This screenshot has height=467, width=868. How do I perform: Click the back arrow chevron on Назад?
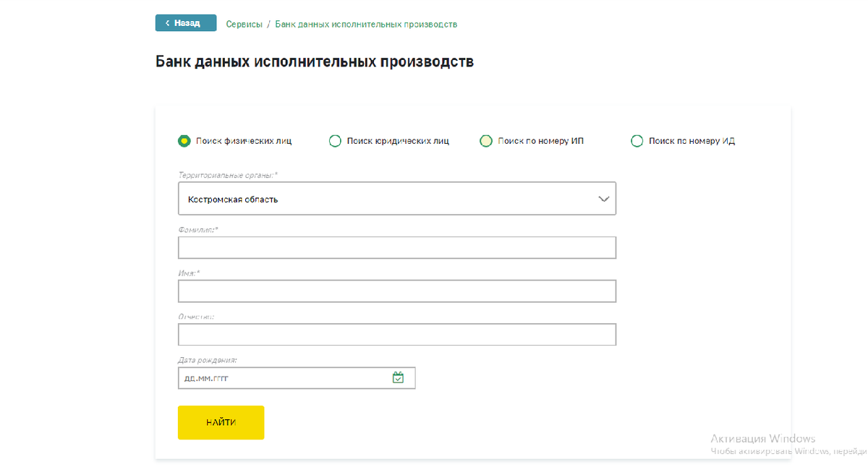(168, 23)
